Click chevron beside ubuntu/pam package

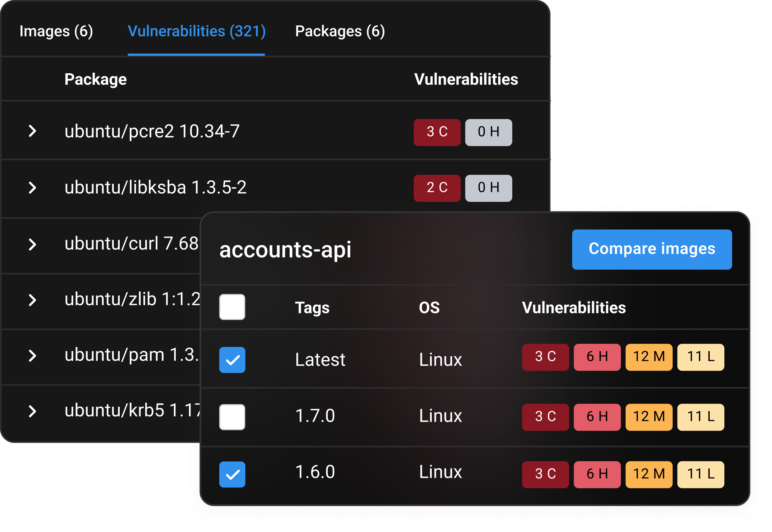(32, 356)
